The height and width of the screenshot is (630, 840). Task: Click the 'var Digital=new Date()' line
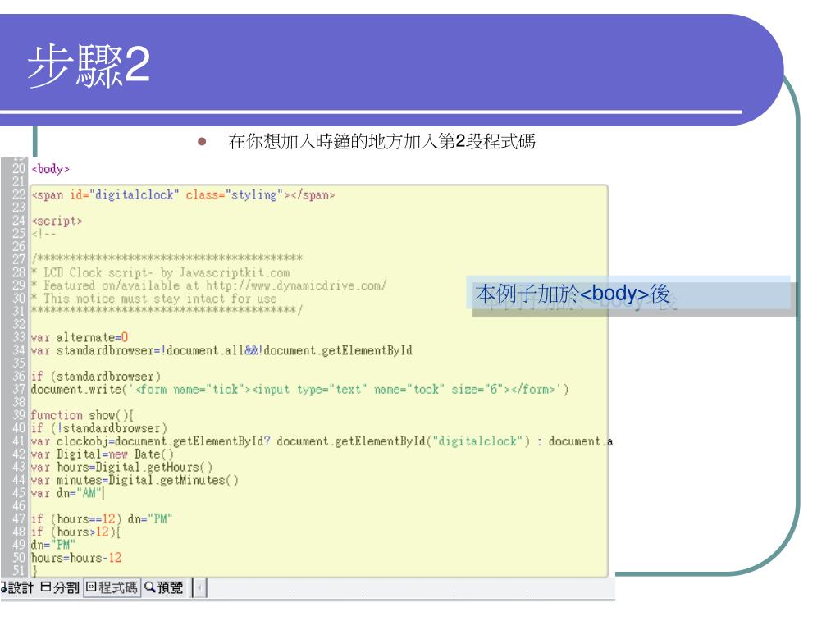(x=103, y=454)
